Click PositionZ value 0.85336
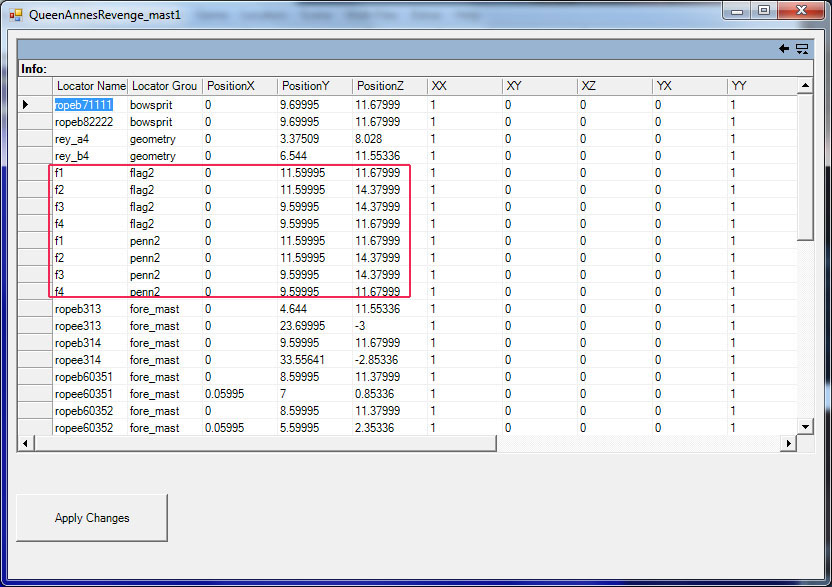Image resolution: width=832 pixels, height=587 pixels. click(389, 393)
